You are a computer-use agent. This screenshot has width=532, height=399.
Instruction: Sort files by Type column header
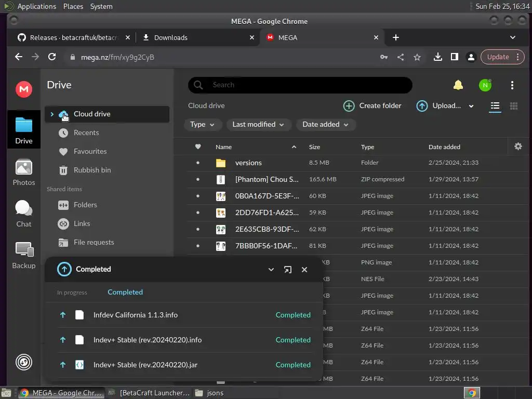[367, 147]
